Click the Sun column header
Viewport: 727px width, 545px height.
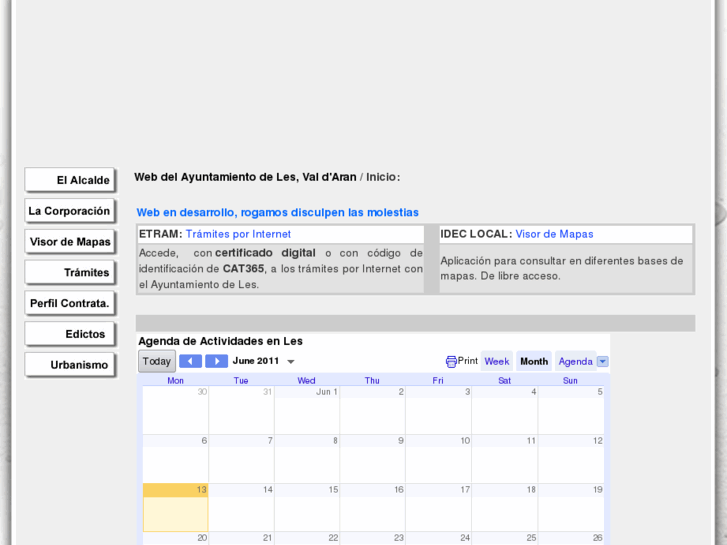pyautogui.click(x=570, y=380)
